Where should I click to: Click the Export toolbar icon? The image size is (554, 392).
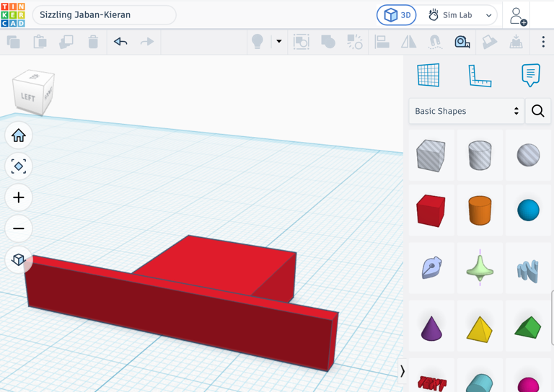[x=516, y=42]
